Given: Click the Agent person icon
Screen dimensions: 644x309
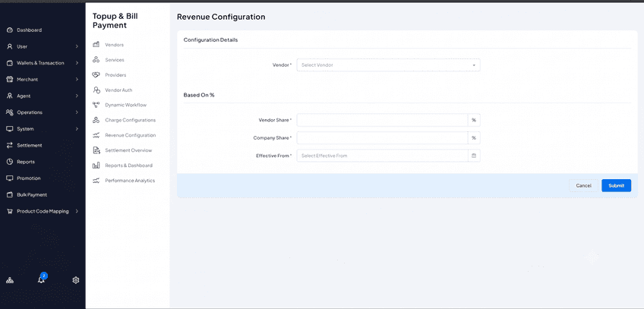Looking at the screenshot, I should 10,96.
